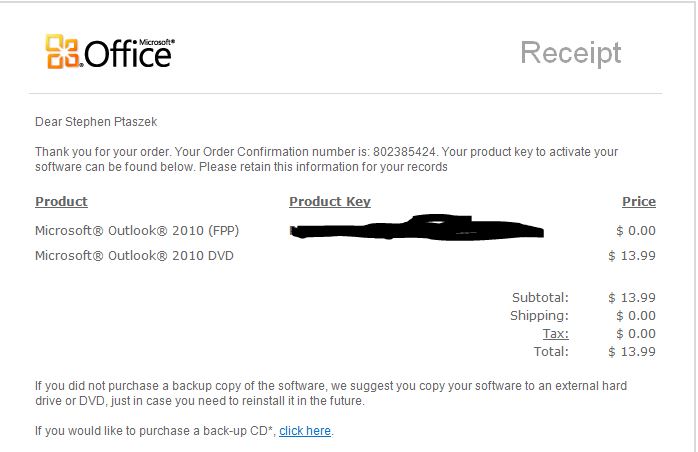
Task: Click the Shipping: label
Action: (539, 316)
